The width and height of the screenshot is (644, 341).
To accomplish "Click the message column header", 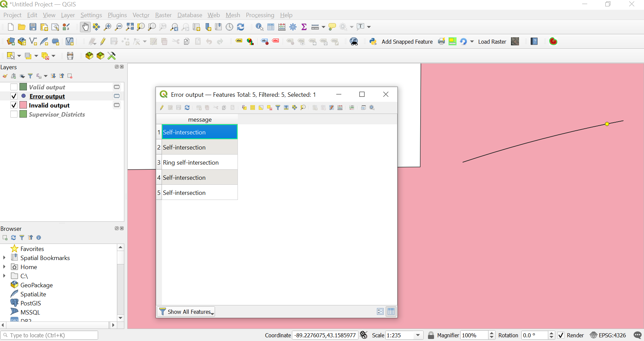I will [x=200, y=120].
